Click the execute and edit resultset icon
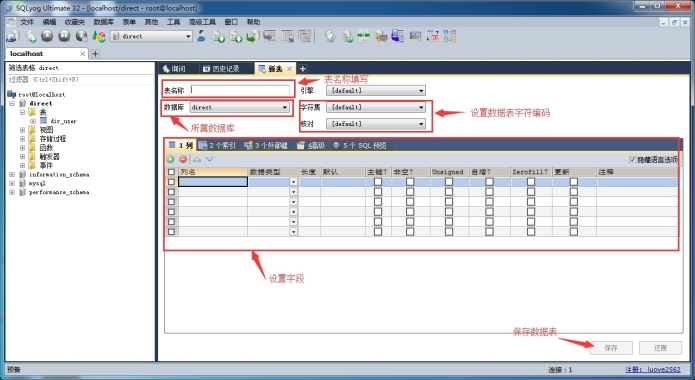The height and width of the screenshot is (380, 695). tap(82, 36)
